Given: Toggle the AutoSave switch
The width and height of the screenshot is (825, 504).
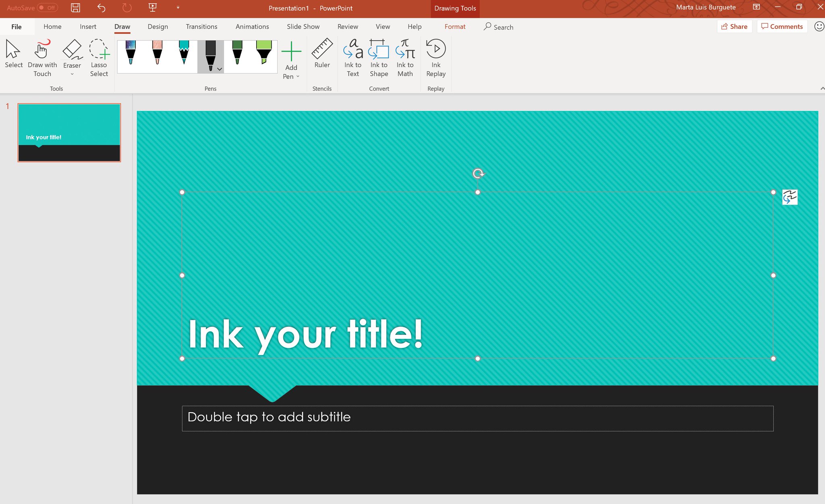Looking at the screenshot, I should pos(47,8).
